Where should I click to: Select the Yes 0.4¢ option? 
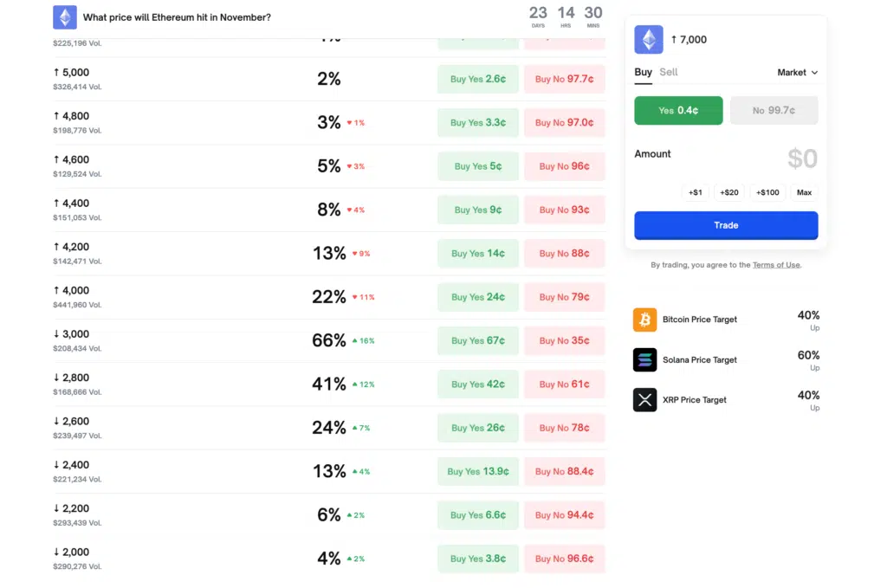click(x=678, y=110)
